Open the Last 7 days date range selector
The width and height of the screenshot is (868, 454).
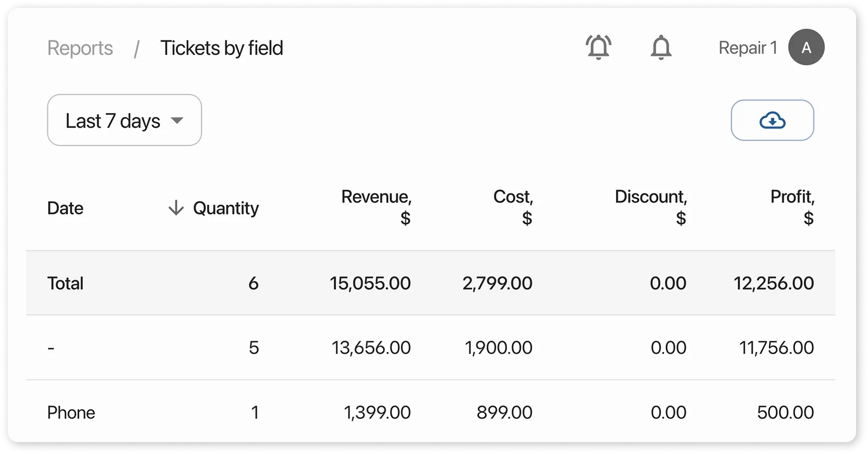click(x=124, y=120)
